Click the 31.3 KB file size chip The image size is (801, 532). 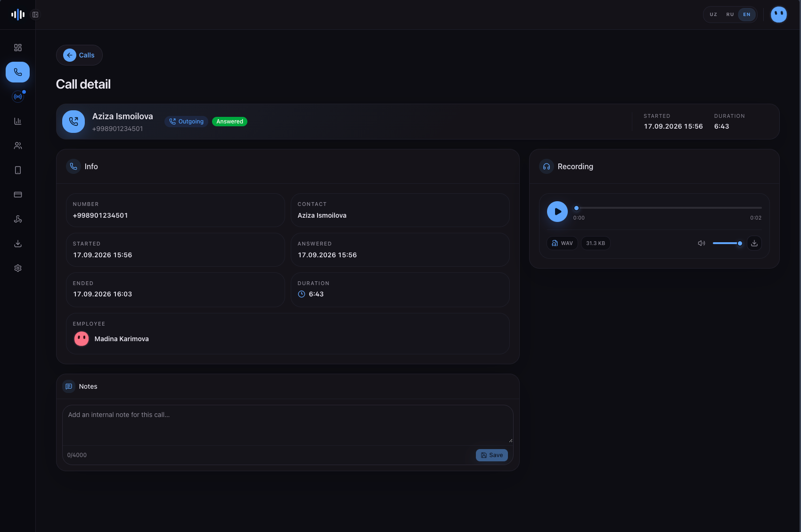pyautogui.click(x=596, y=243)
